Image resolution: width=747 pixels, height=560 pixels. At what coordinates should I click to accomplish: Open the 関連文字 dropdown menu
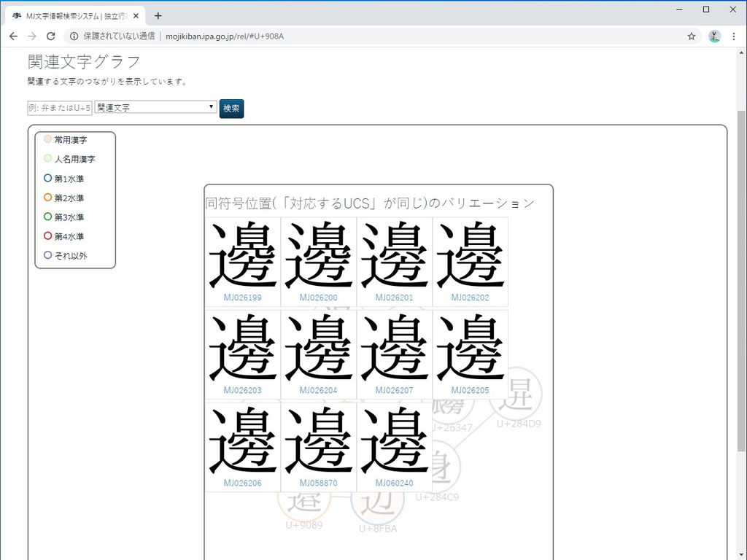point(155,108)
